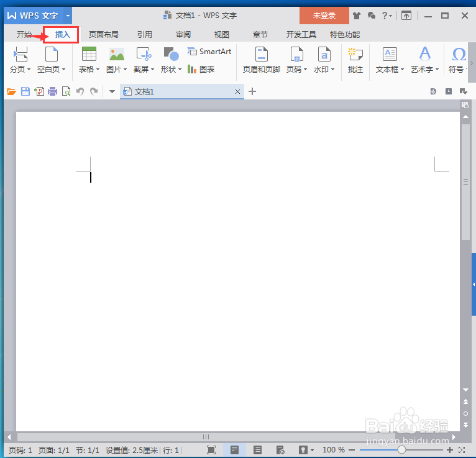The image size is (476, 458).
Task: Insert WordArt using 艺术字 icon
Action: coord(424,53)
